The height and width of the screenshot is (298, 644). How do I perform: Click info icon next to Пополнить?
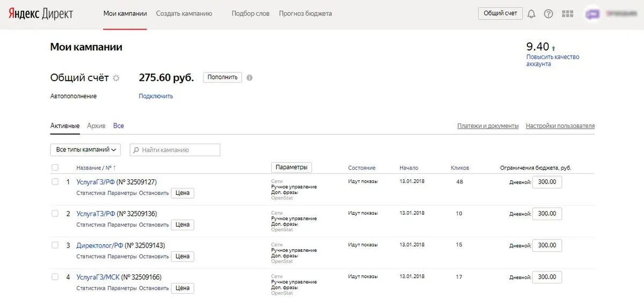(249, 78)
